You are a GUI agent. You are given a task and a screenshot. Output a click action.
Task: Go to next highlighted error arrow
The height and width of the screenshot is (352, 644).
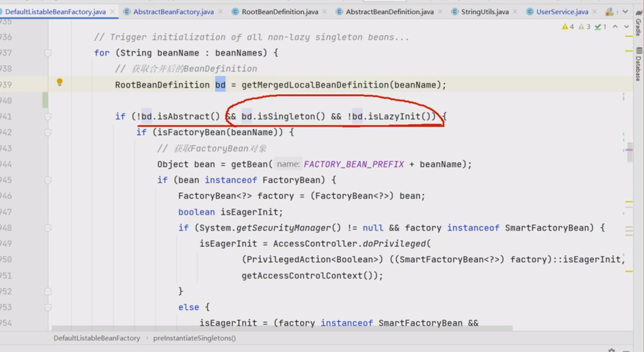tap(626, 27)
